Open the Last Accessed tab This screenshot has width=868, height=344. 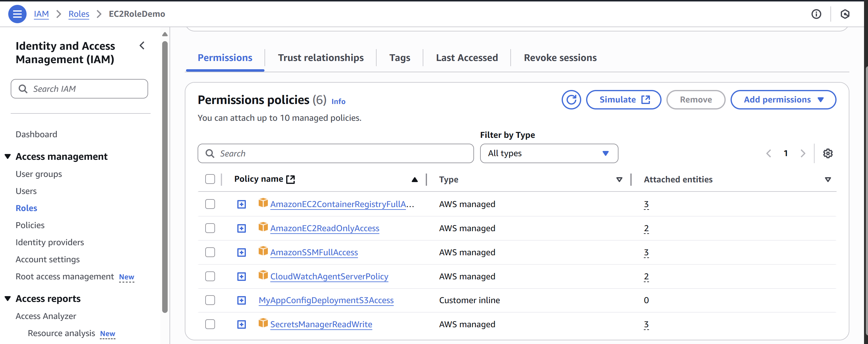(466, 58)
